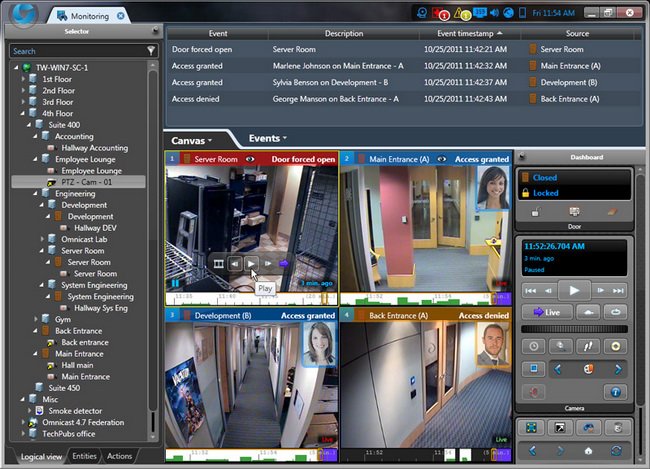Click the speaker volume icon in notification tray

point(494,13)
